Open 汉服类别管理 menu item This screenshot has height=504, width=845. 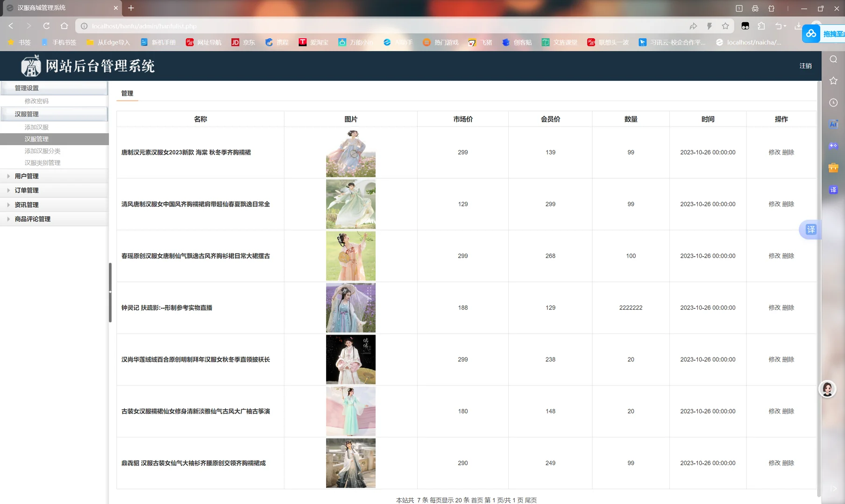coord(43,163)
